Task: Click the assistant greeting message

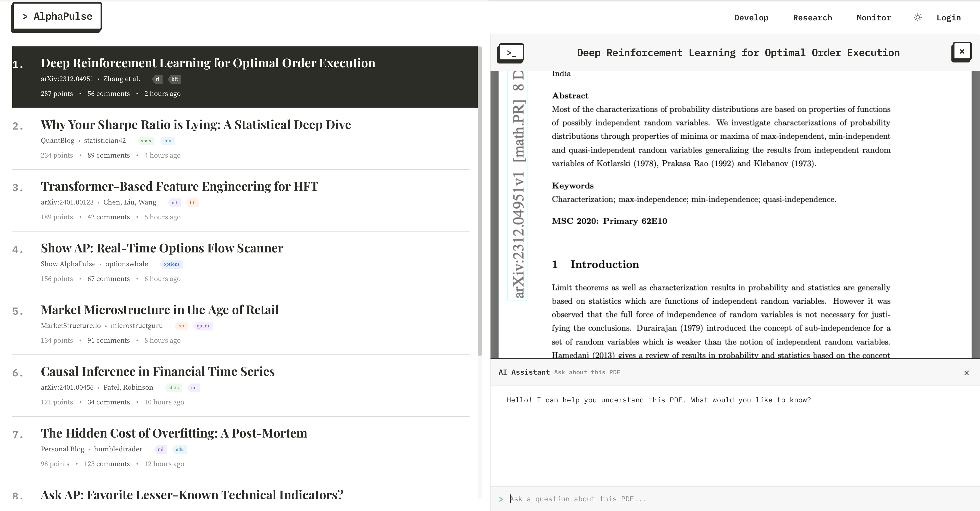Action: click(x=658, y=400)
